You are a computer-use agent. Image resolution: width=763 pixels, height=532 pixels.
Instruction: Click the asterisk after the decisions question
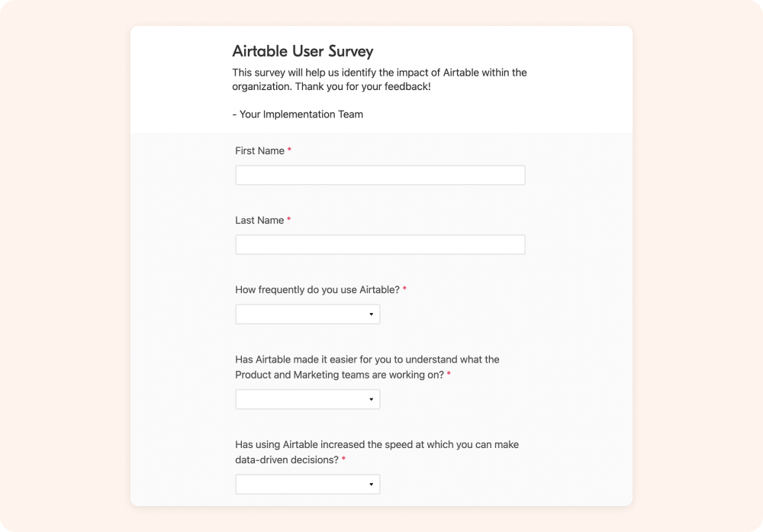pos(342,459)
